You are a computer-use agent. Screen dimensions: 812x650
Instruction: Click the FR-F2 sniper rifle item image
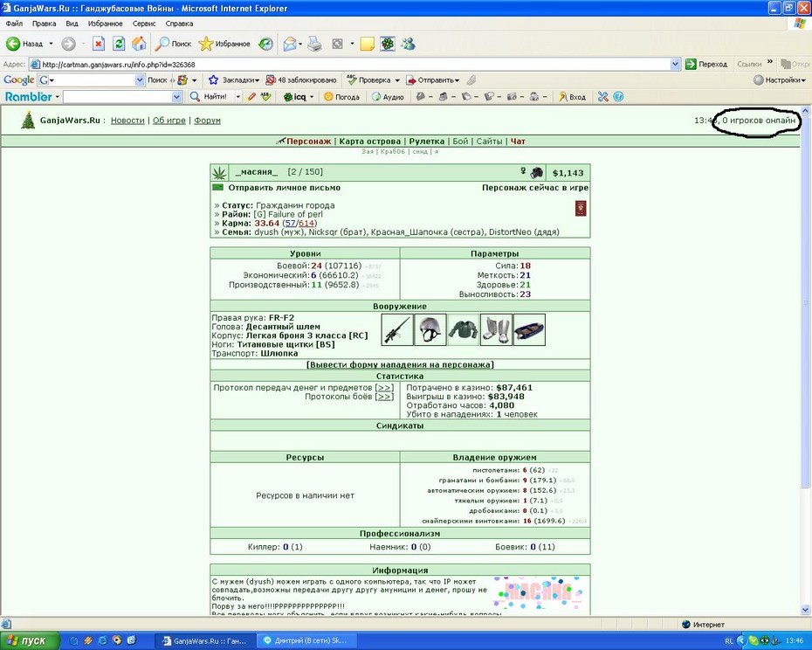[397, 329]
